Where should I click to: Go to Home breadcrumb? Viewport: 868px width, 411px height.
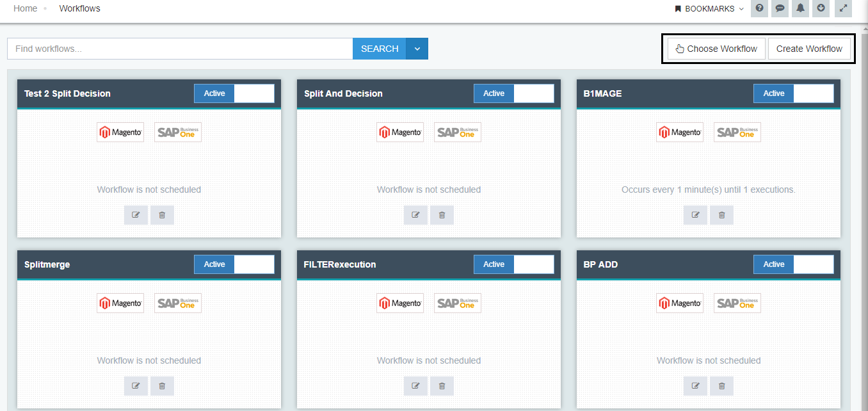tap(26, 8)
